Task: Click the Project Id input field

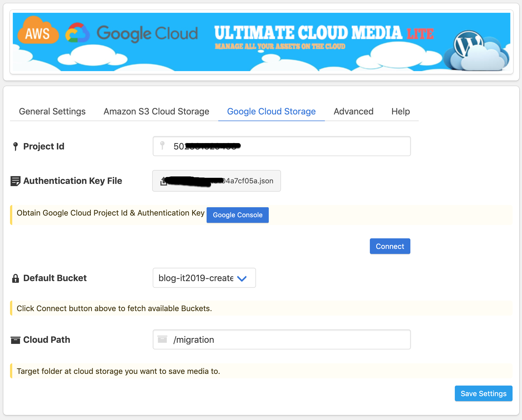Action: [x=282, y=146]
